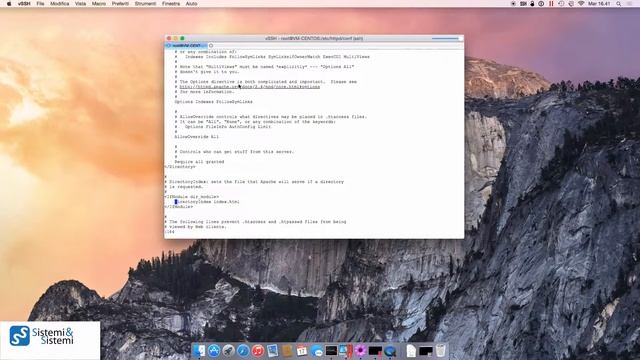Click the closing '</Directory>' tag line
This screenshot has height=360, width=640.
(180, 167)
